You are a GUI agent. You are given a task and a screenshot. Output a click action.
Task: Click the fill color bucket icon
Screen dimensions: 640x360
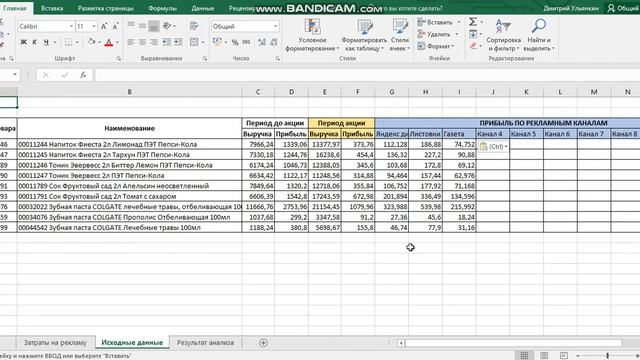[91, 42]
